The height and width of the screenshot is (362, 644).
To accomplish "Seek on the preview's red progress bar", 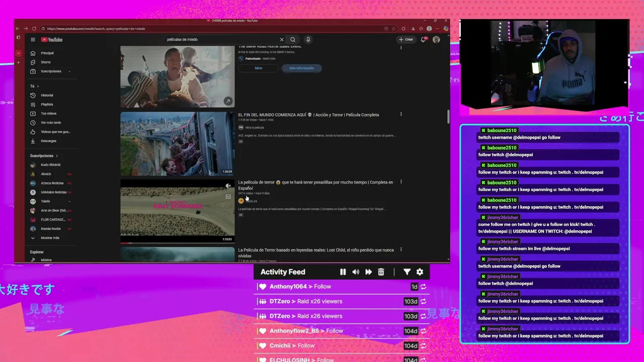I will pos(177,243).
